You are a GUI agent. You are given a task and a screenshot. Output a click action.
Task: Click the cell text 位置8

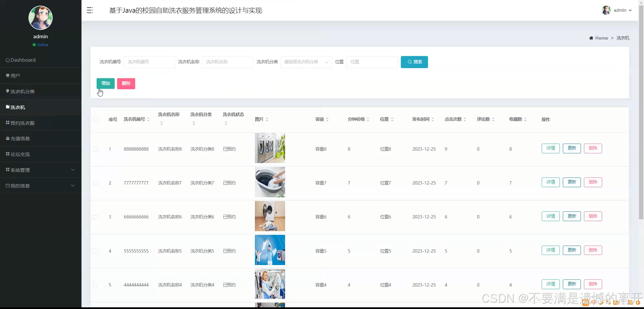385,149
